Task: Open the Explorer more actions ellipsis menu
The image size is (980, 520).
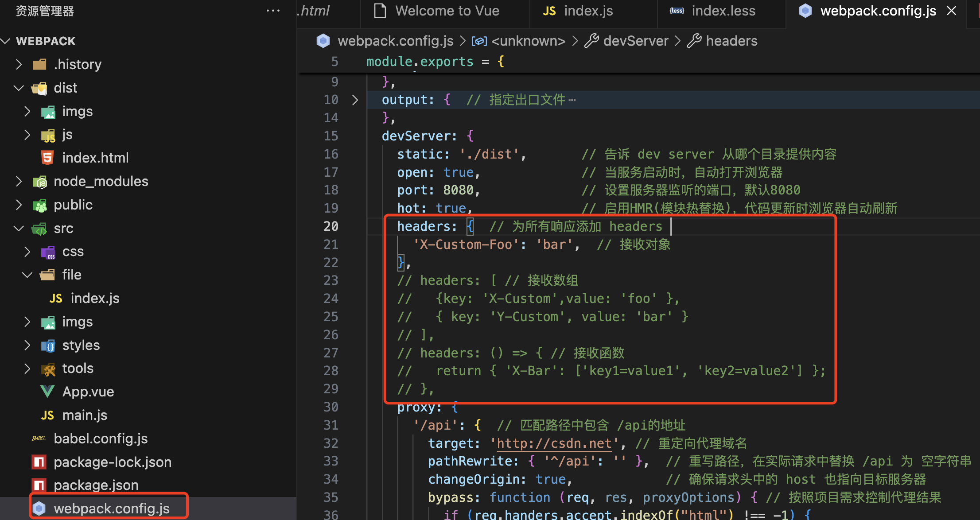Action: point(273,11)
